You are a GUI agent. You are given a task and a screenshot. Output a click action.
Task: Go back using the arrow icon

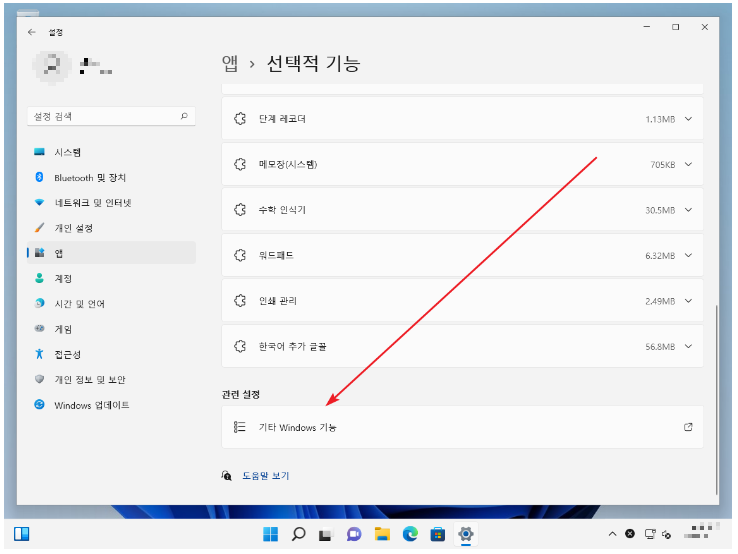(x=32, y=32)
